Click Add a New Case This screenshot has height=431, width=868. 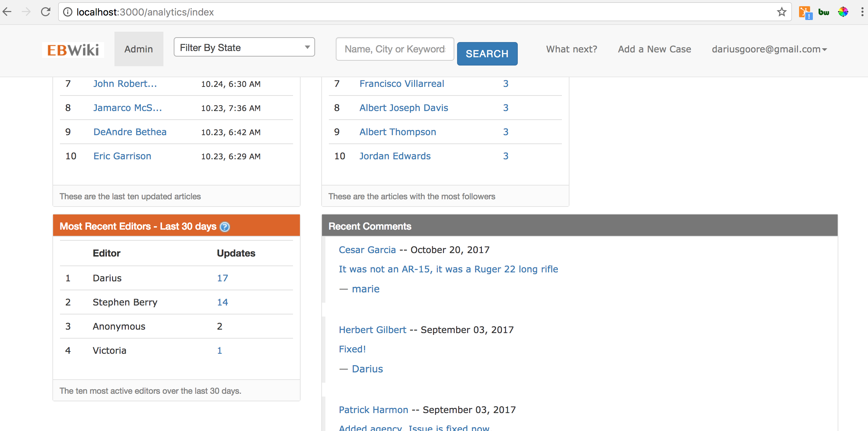654,49
